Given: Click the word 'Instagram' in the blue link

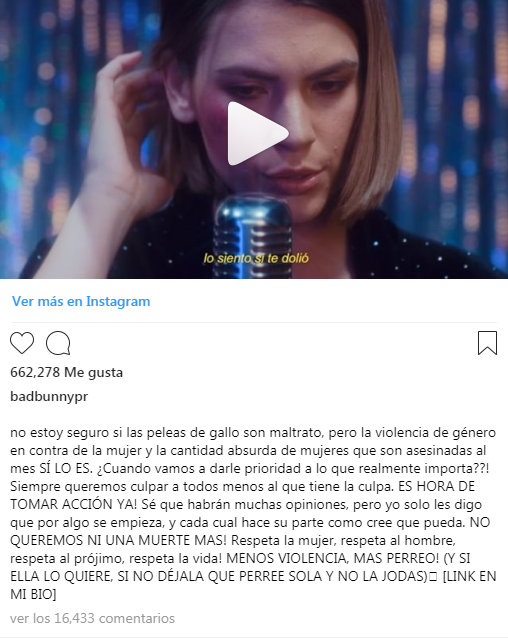Looking at the screenshot, I should tap(118, 302).
